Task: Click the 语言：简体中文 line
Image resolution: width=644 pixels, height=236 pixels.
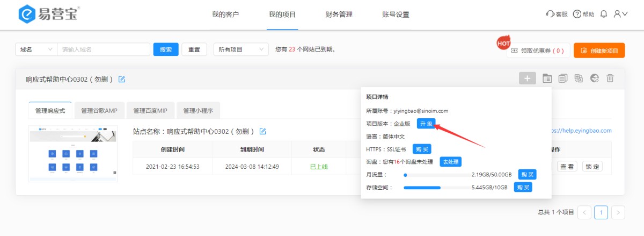Action: point(385,137)
